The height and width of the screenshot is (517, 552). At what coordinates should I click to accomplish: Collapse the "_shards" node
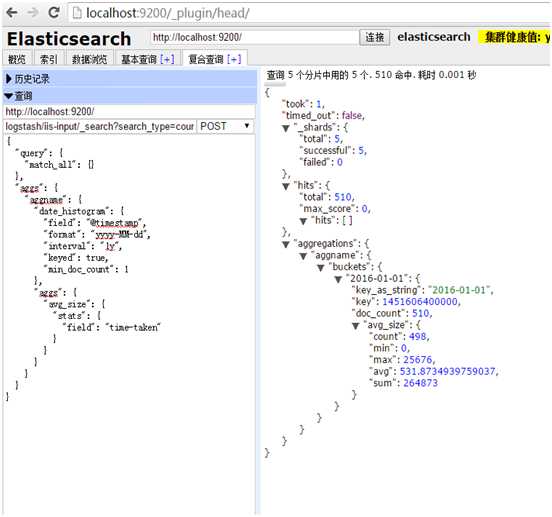[286, 128]
